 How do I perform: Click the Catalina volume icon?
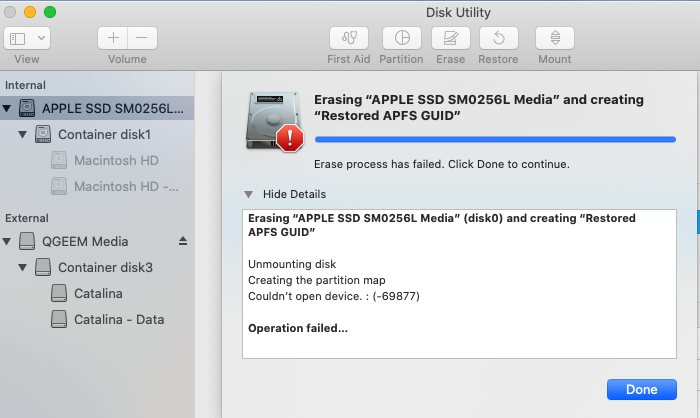(59, 293)
